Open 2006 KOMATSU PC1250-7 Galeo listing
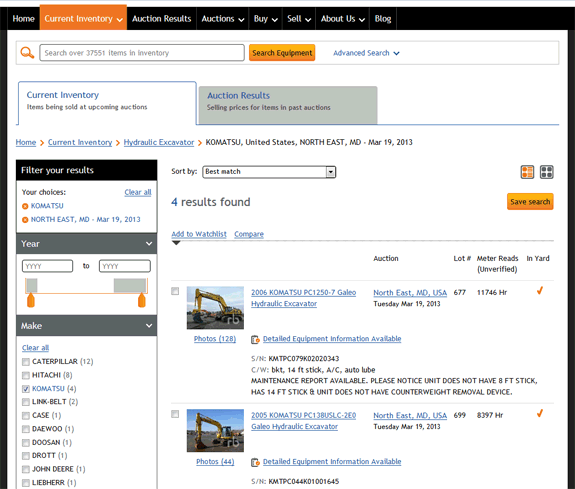 tap(303, 298)
